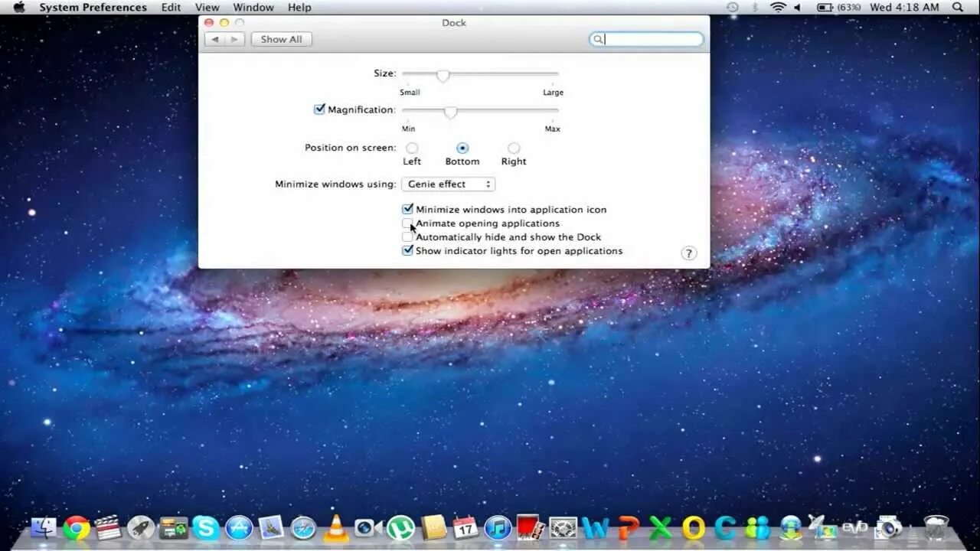Click the Magnification slider knob

point(450,112)
